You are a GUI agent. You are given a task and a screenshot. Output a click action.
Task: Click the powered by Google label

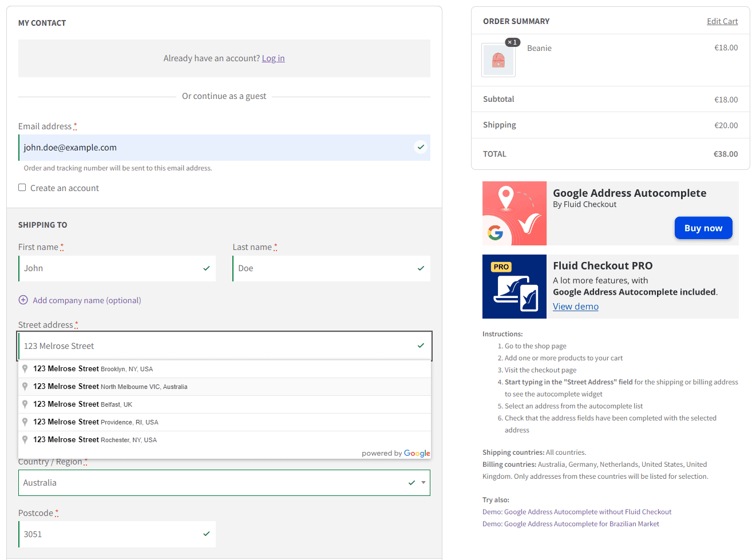396,453
